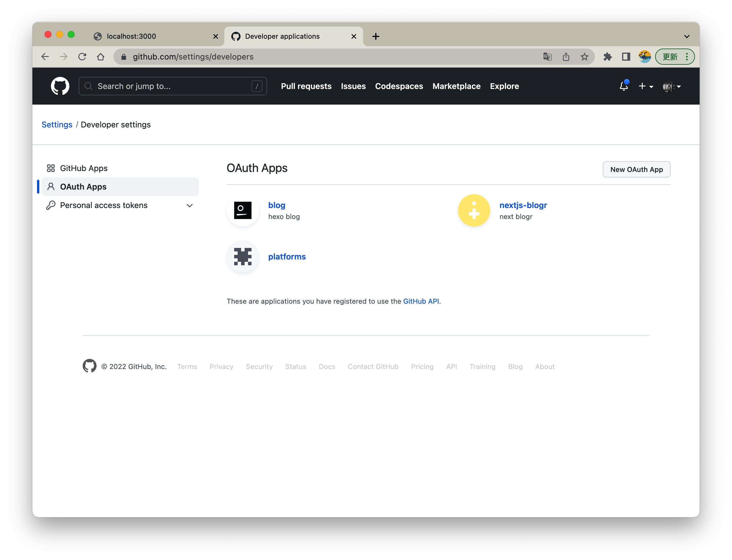The height and width of the screenshot is (560, 732).
Task: Open the Blog footer link
Action: [515, 366]
